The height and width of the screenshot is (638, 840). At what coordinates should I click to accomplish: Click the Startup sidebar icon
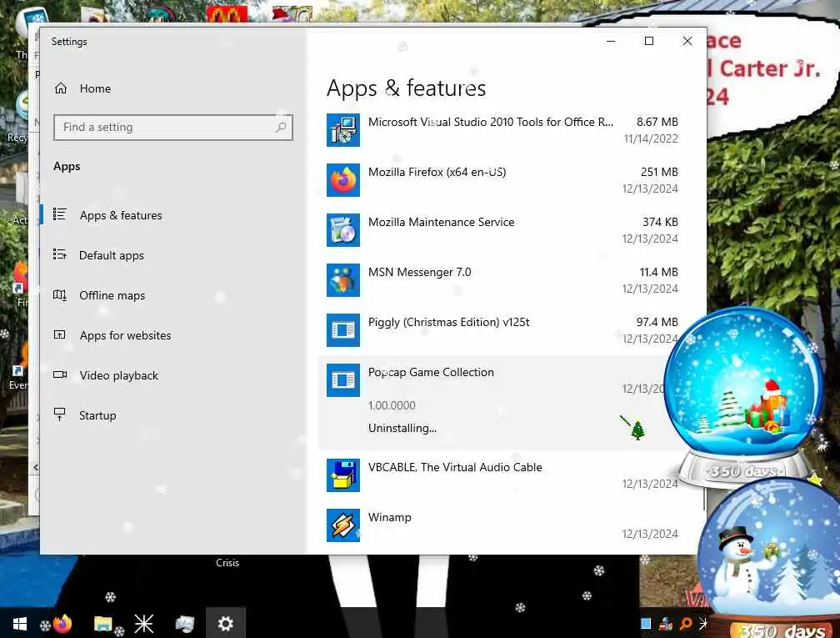[x=59, y=414]
